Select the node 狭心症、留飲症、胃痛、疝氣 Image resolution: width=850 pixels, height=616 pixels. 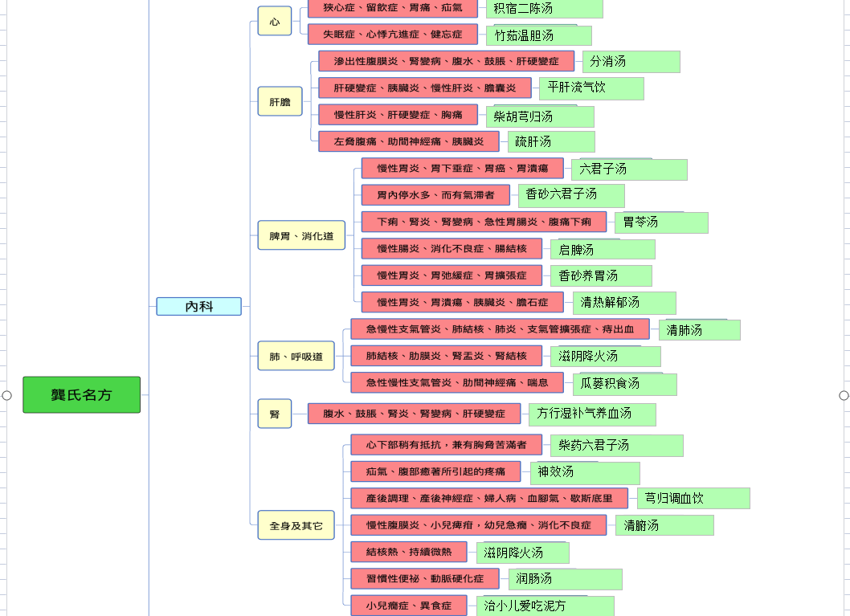[393, 7]
